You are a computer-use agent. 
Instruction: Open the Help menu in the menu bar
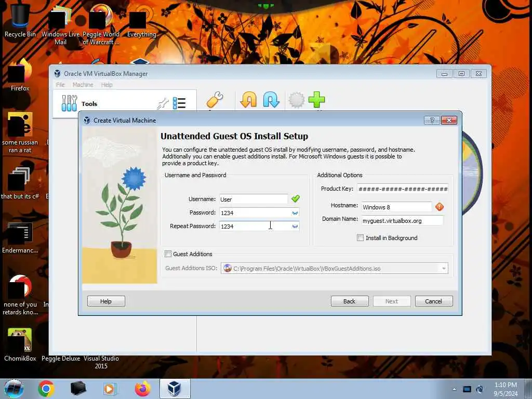[107, 85]
